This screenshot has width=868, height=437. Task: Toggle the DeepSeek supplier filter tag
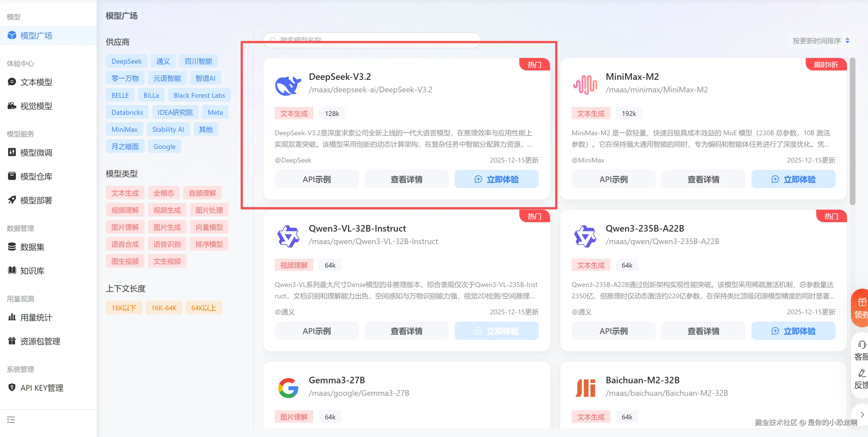coord(126,61)
